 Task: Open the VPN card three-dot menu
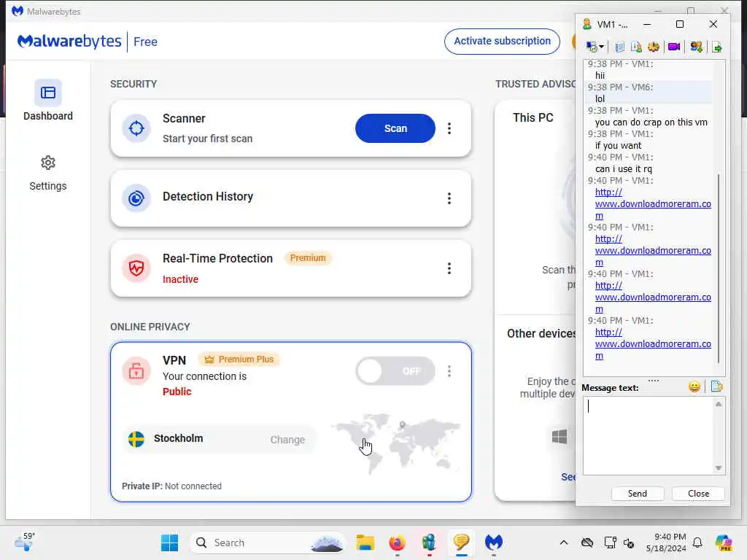click(449, 371)
